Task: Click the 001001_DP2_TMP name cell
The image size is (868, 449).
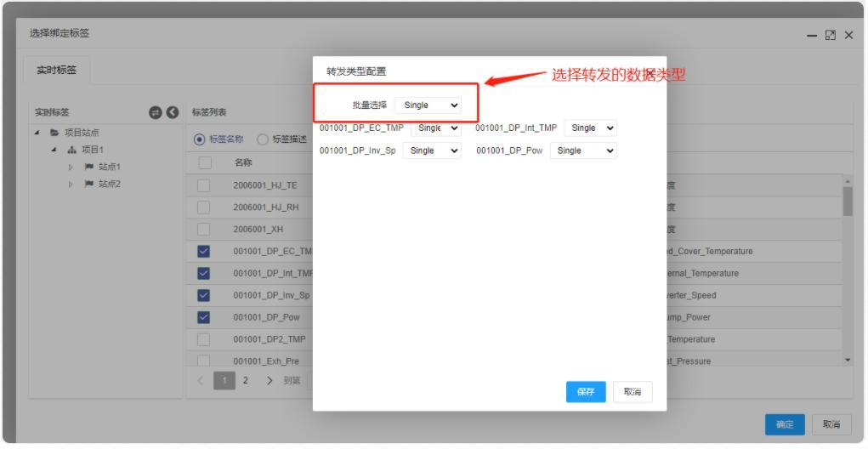Action: pyautogui.click(x=269, y=339)
